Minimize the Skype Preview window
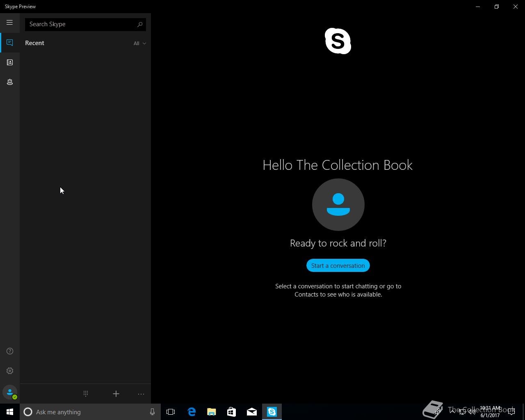 tap(478, 7)
